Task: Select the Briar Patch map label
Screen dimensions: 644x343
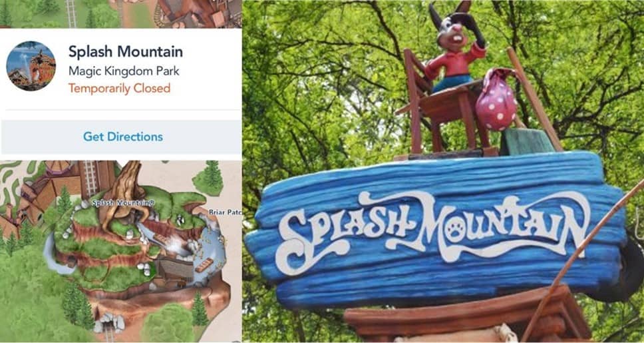Action: coord(225,212)
